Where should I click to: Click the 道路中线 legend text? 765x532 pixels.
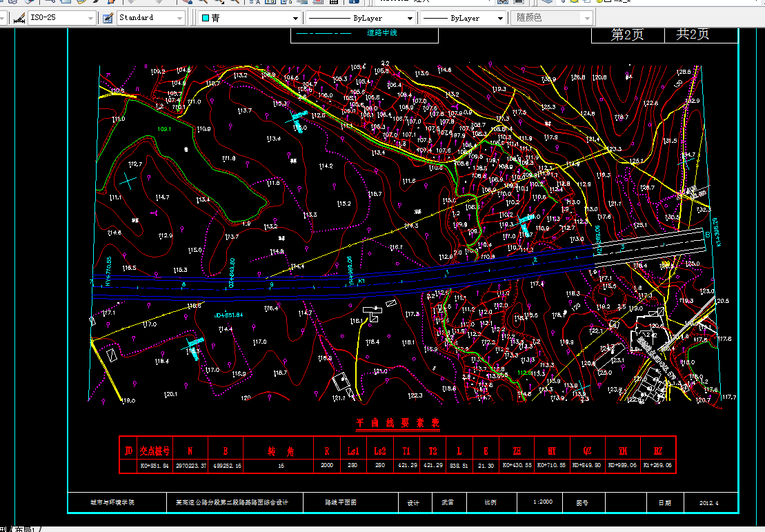click(382, 32)
